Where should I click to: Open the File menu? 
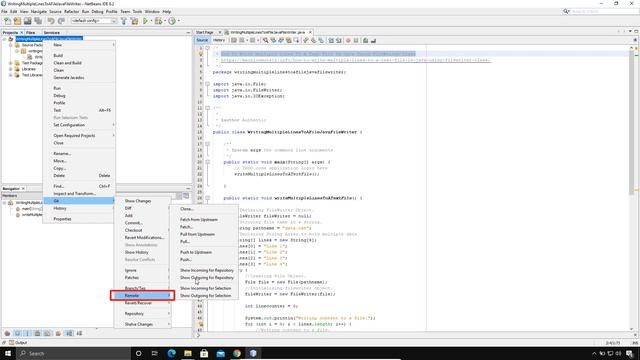(x=4, y=11)
